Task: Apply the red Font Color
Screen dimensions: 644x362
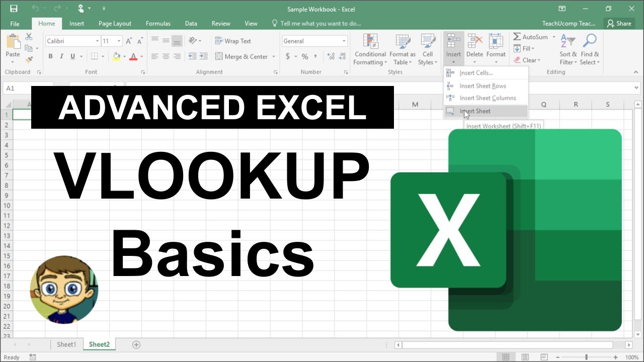Action: coord(134,56)
